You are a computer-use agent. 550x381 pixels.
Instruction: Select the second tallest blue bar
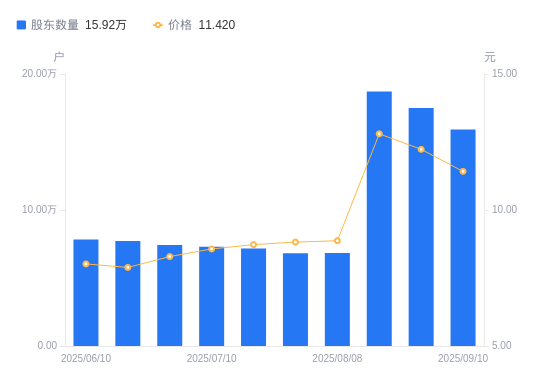tap(421, 227)
